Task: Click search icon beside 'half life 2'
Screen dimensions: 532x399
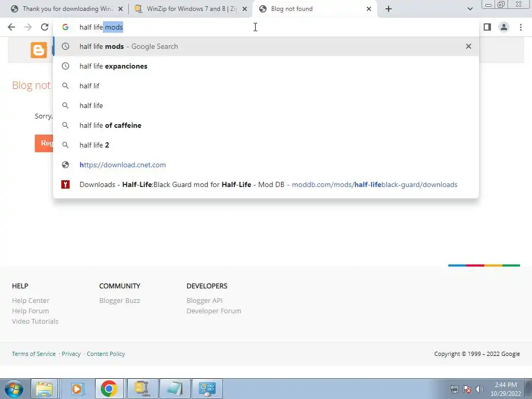Action: click(65, 145)
